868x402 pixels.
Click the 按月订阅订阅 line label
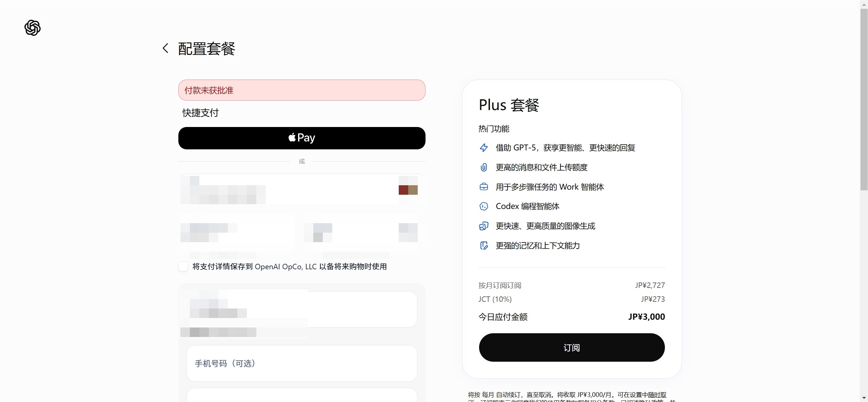500,285
